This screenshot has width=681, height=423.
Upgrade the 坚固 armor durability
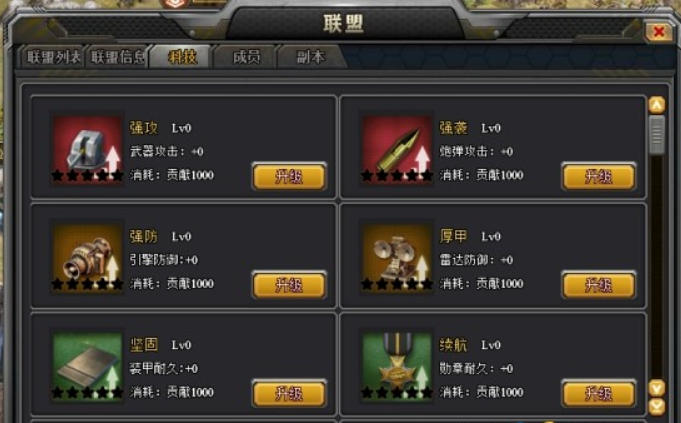point(289,394)
